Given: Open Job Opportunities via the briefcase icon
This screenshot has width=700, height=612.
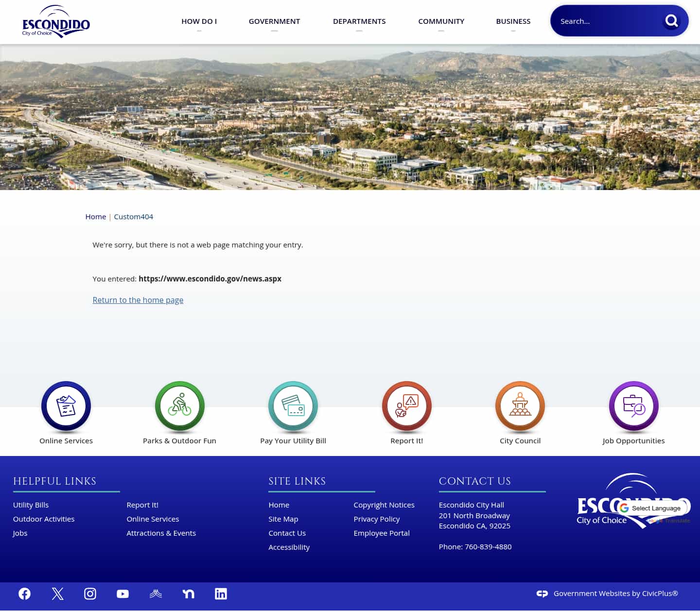Looking at the screenshot, I should [x=633, y=406].
